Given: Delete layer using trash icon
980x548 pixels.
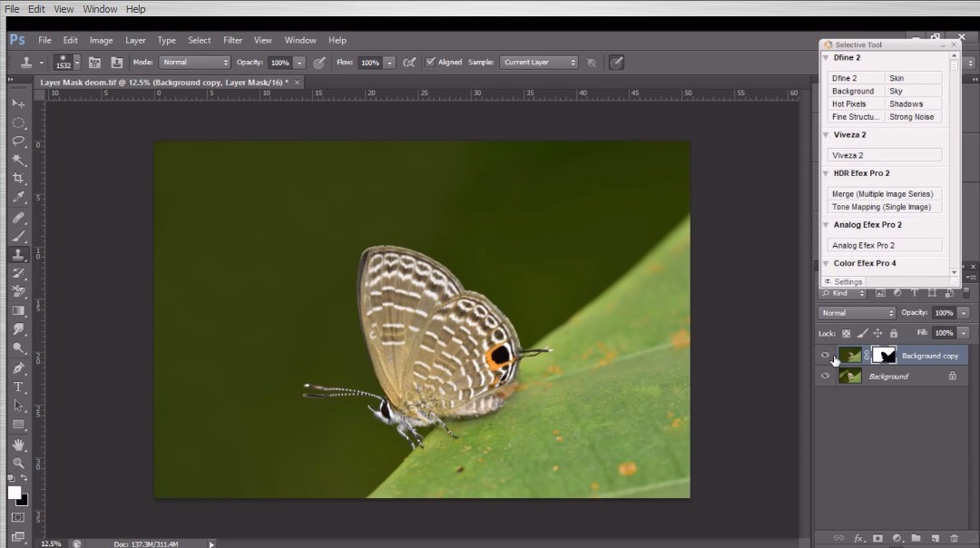Looking at the screenshot, I should pyautogui.click(x=954, y=538).
